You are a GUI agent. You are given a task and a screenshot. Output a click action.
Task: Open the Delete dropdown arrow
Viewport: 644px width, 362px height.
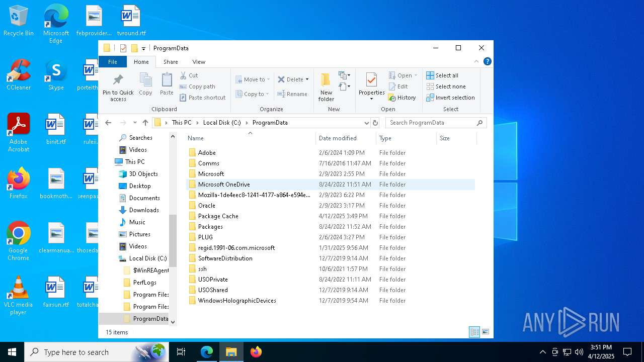click(x=307, y=79)
